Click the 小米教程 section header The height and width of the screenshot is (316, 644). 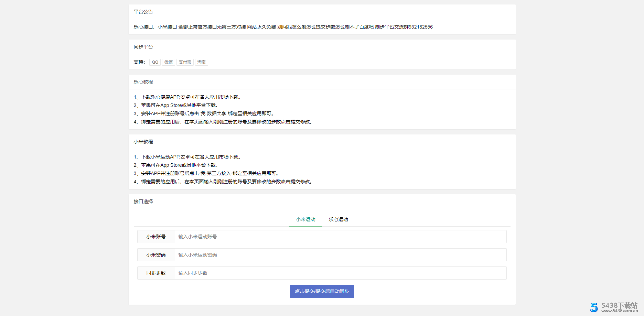[x=143, y=141]
